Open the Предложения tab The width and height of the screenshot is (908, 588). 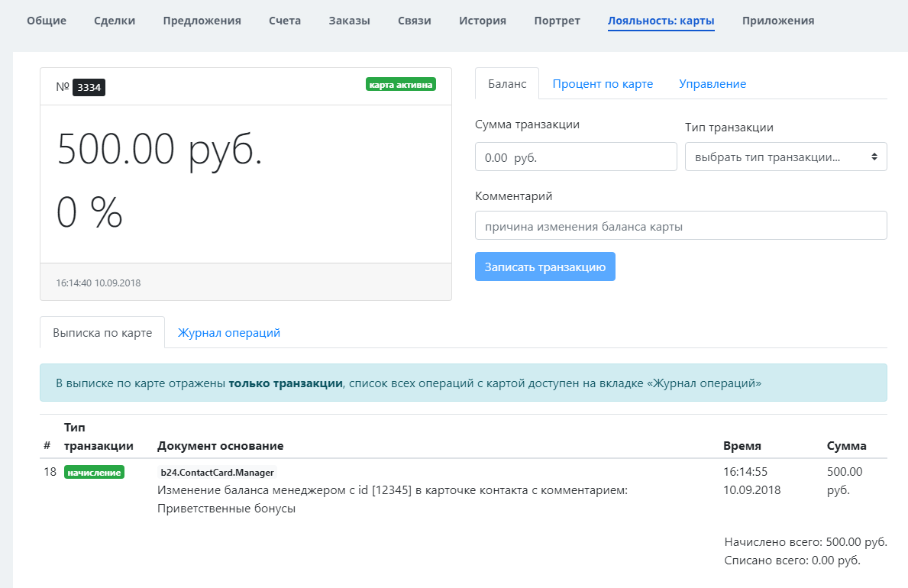(x=202, y=21)
